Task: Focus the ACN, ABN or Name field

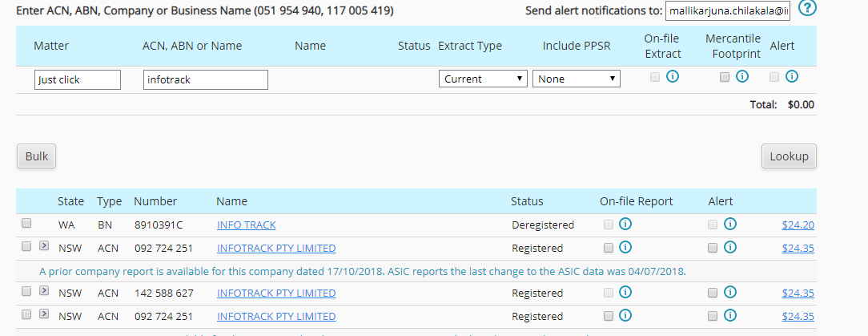Action: coord(205,79)
